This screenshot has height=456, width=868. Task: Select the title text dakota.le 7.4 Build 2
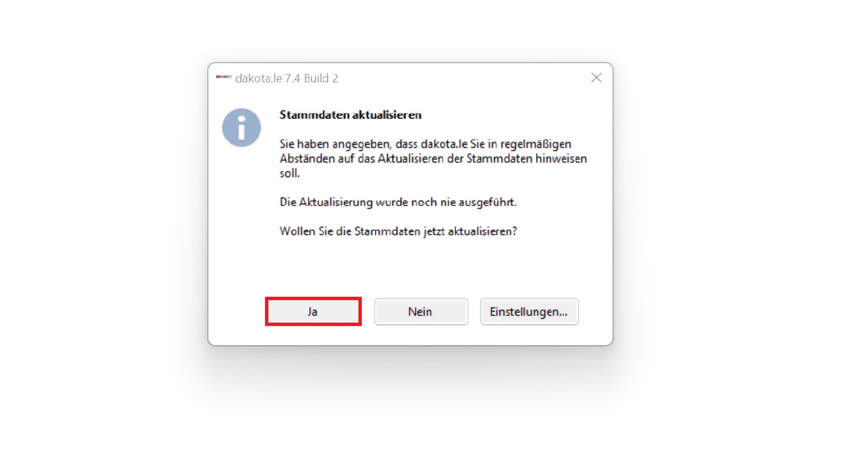[x=287, y=78]
